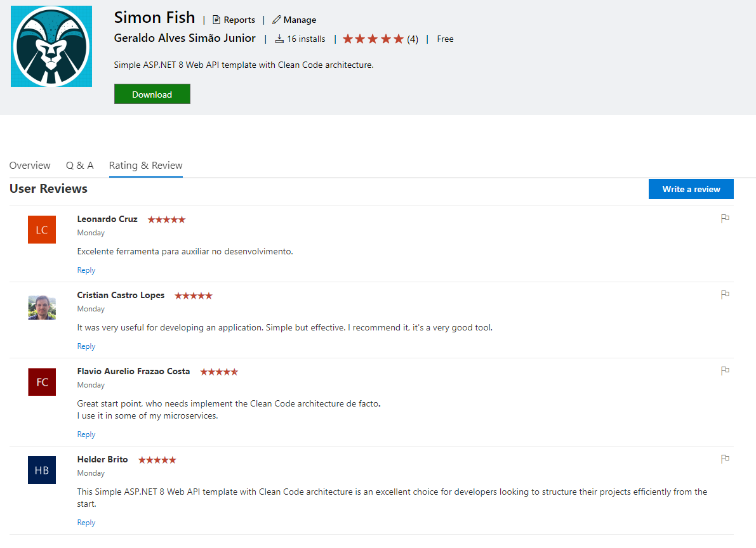Click the Manage pencil icon
Viewport: 756px width, 548px height.
tap(275, 20)
